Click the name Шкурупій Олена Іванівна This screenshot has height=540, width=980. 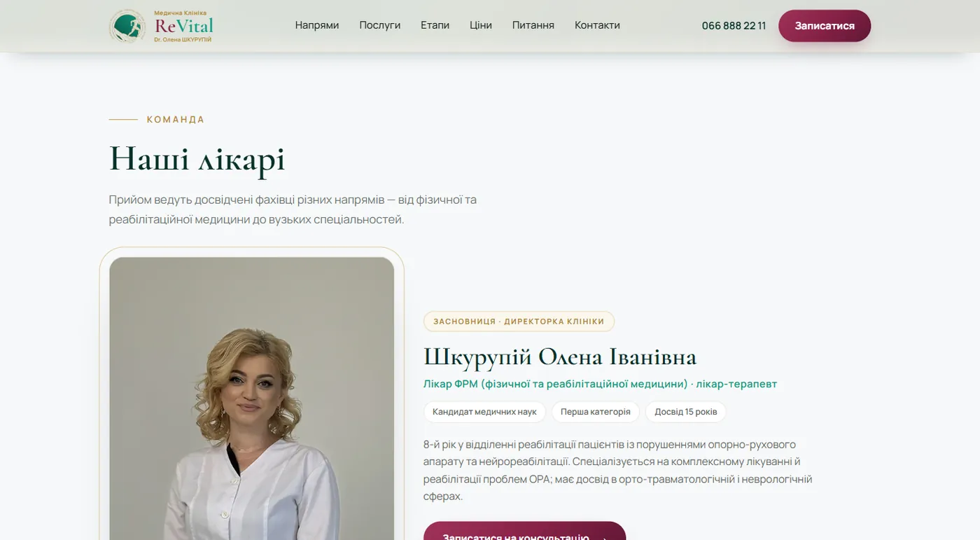coord(560,357)
